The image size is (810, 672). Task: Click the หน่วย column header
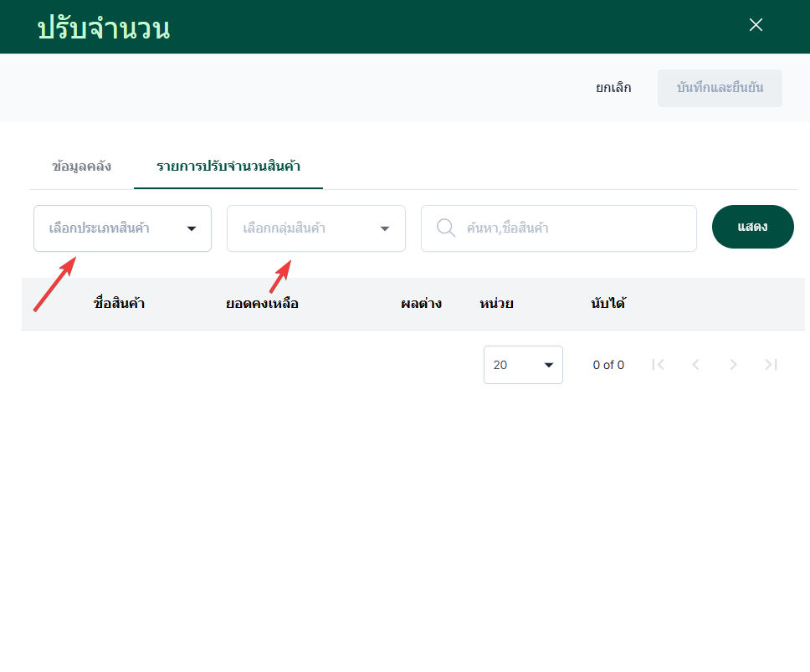point(496,303)
